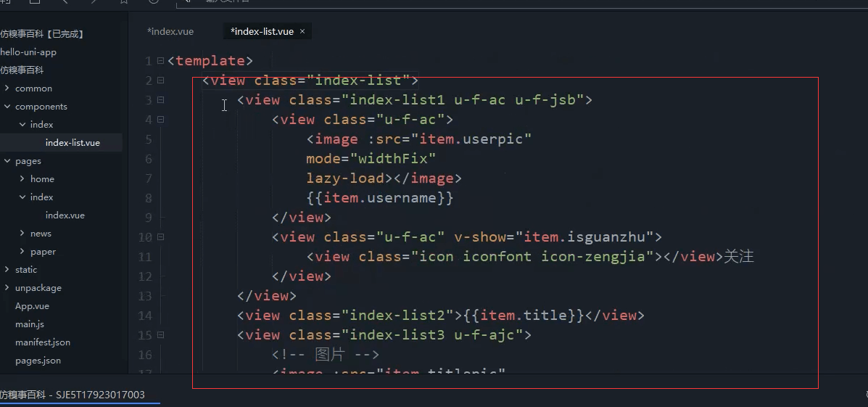Screen dimensions: 868x407
Task: Select the components folder label
Action: pyautogui.click(x=41, y=107)
